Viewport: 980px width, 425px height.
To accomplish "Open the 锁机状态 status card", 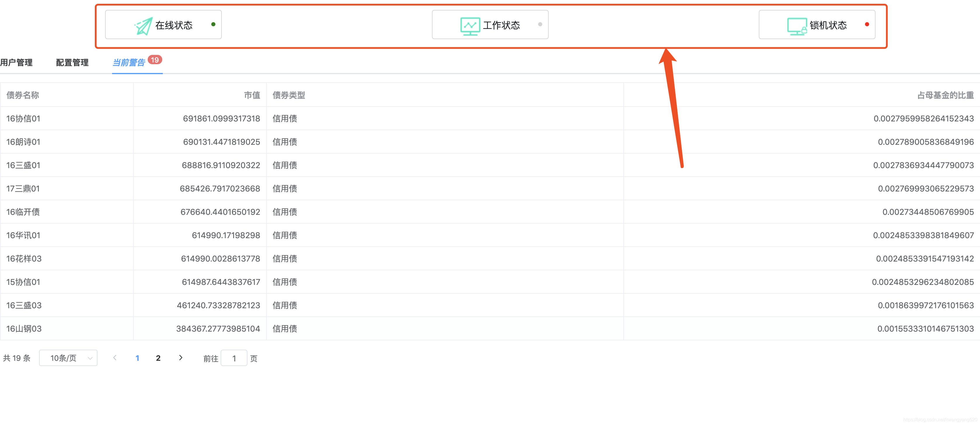I will point(817,25).
